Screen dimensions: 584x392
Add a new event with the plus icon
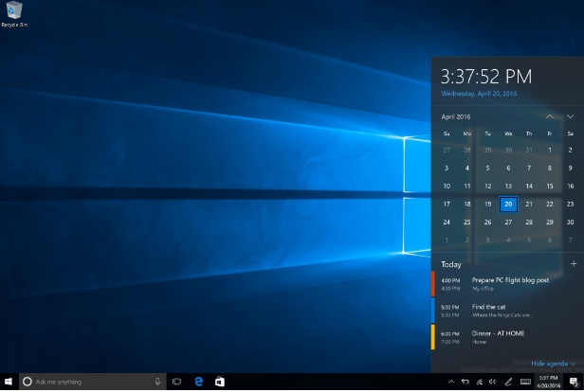[x=573, y=263]
